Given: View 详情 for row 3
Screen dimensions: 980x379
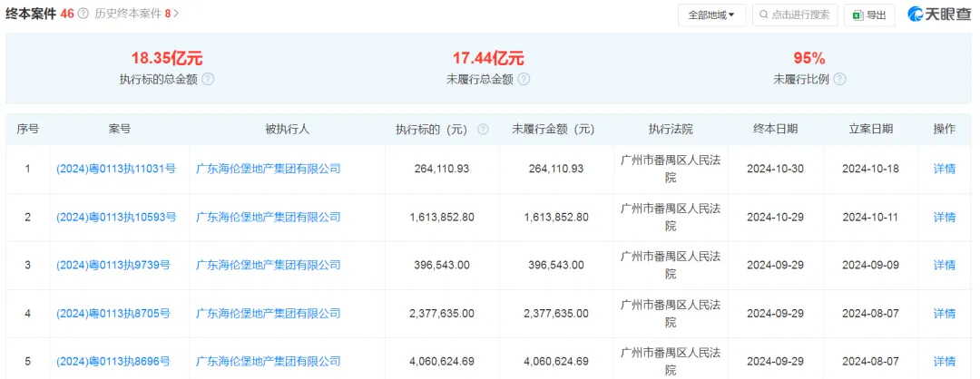Looking at the screenshot, I should click(944, 265).
